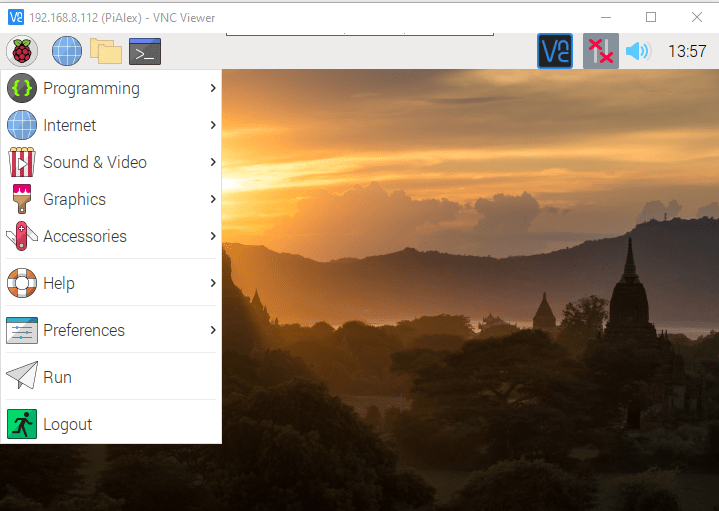This screenshot has height=511, width=719.
Task: Click the Programming curly-braces icon
Action: click(x=22, y=88)
